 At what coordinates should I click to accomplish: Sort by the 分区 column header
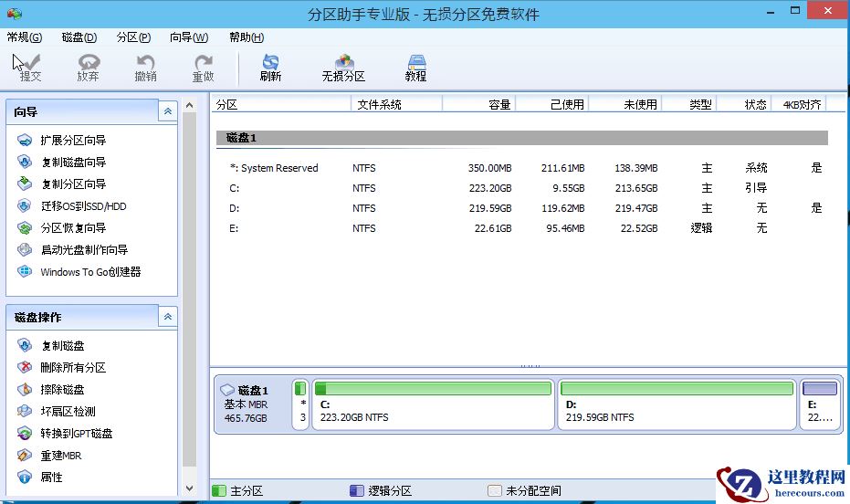pos(281,104)
